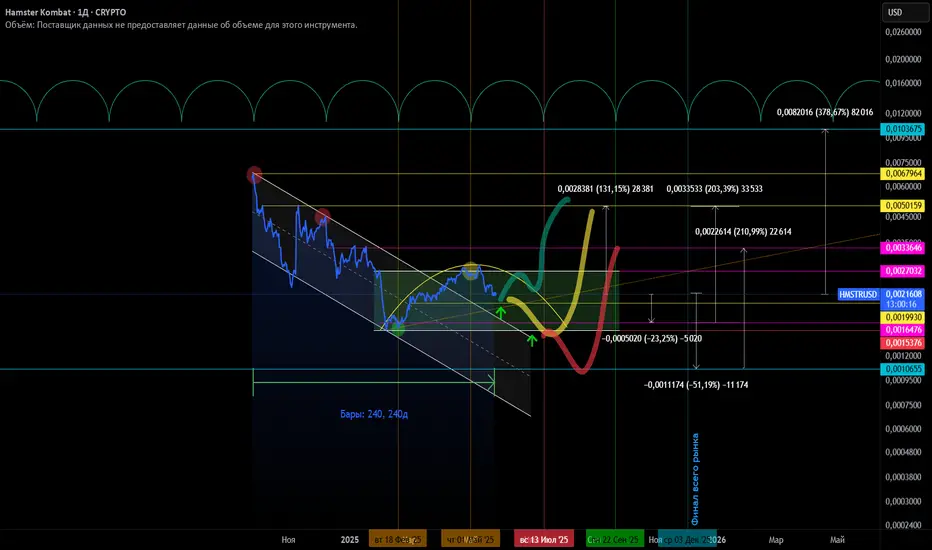Viewport: 932px width, 550px height.
Task: Click the 0,0003800 price axis tick
Action: [x=903, y=477]
